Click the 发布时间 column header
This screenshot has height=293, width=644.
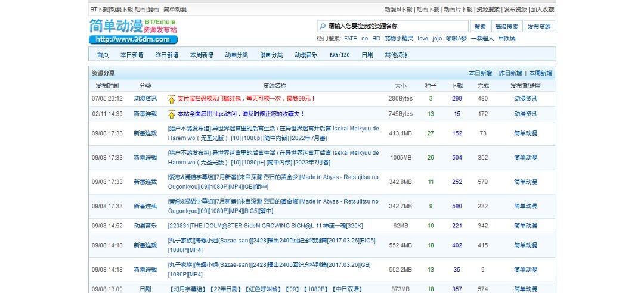tap(107, 86)
